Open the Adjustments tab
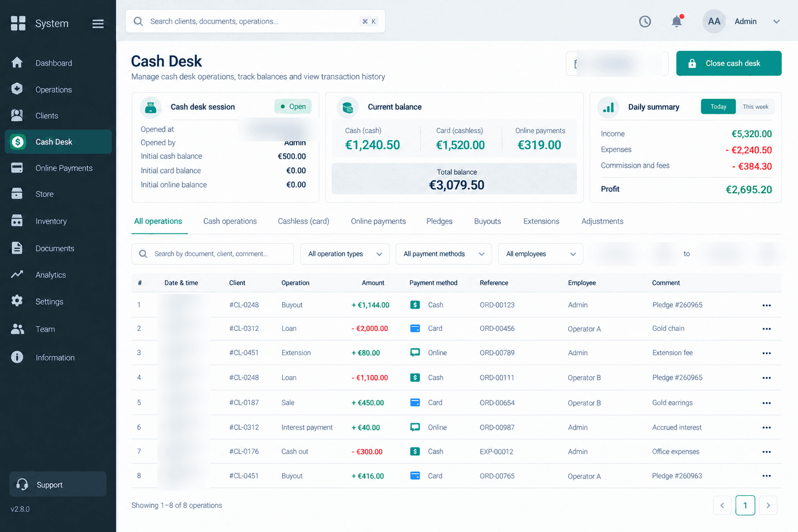This screenshot has width=798, height=532. [602, 221]
